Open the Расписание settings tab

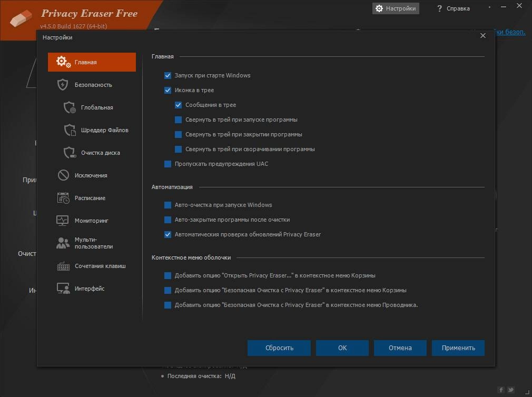coord(92,198)
